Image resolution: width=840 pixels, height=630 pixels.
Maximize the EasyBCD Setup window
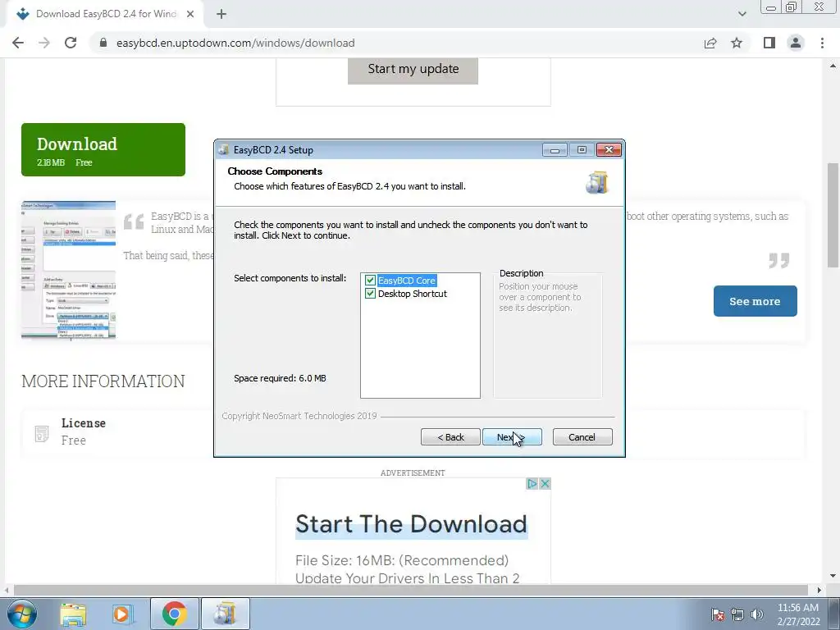(x=582, y=150)
